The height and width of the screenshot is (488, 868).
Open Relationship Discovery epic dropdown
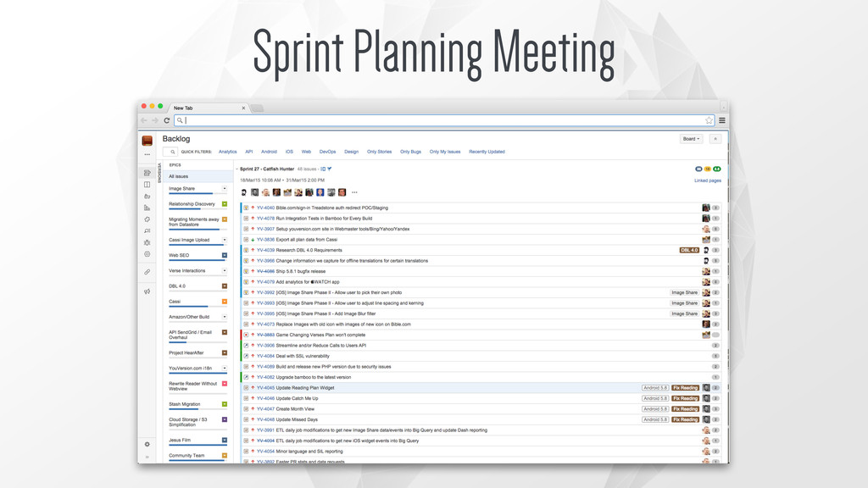point(225,204)
